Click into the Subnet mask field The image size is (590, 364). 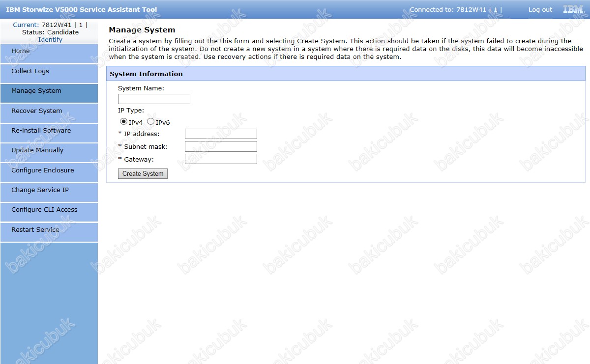point(221,146)
